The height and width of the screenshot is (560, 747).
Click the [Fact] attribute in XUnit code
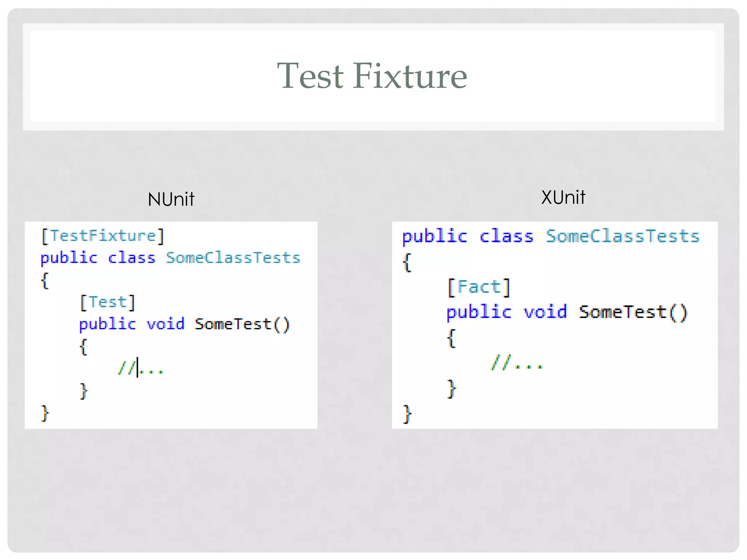[479, 287]
